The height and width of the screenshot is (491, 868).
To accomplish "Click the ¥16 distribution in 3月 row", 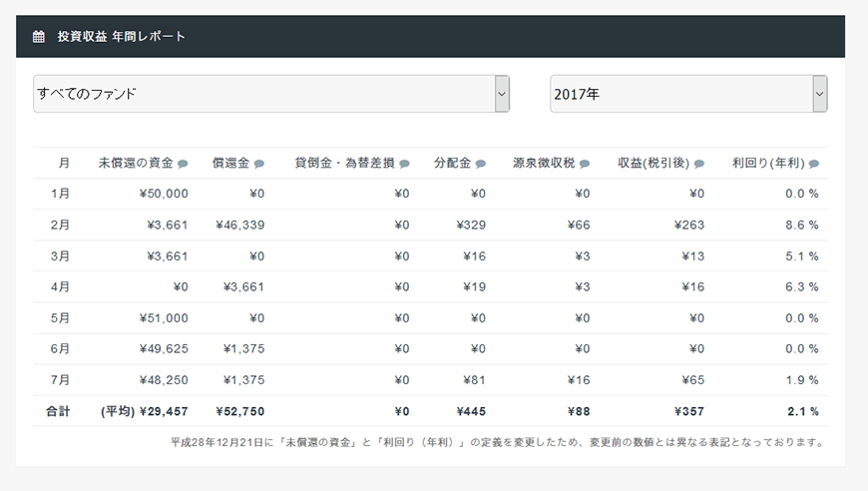I will (475, 256).
